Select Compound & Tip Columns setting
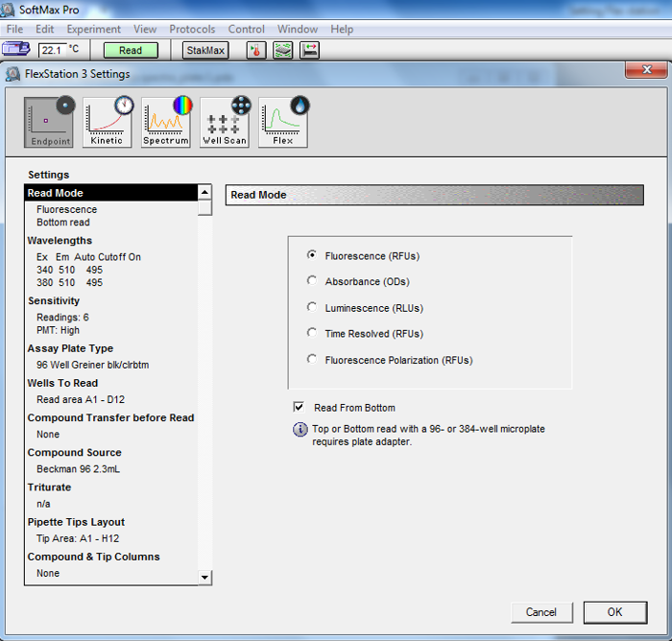672x641 pixels. click(93, 557)
